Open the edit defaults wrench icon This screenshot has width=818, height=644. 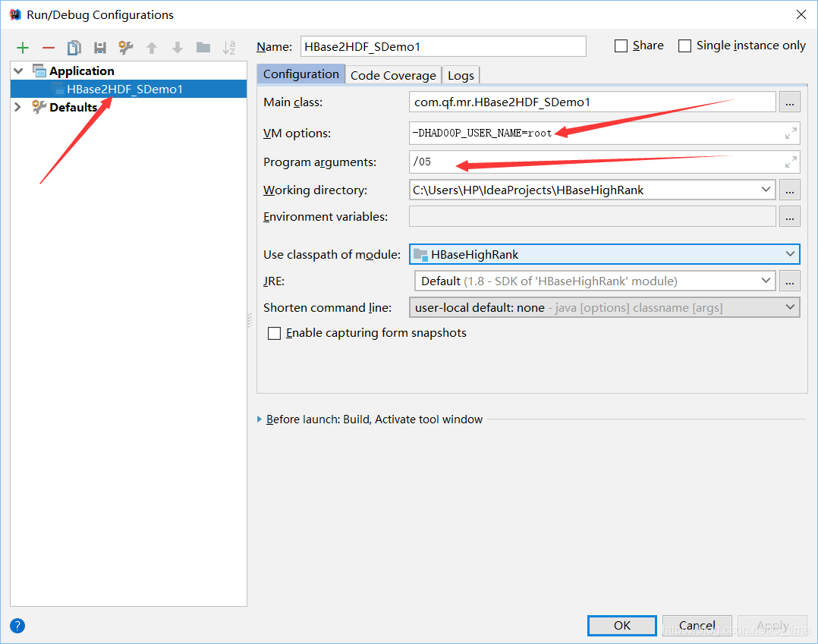tap(126, 48)
